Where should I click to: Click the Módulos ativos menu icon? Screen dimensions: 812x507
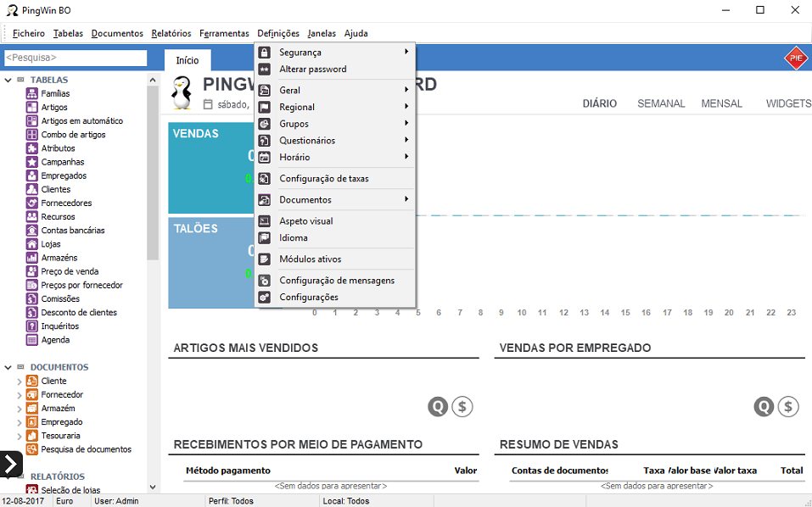pyautogui.click(x=264, y=259)
